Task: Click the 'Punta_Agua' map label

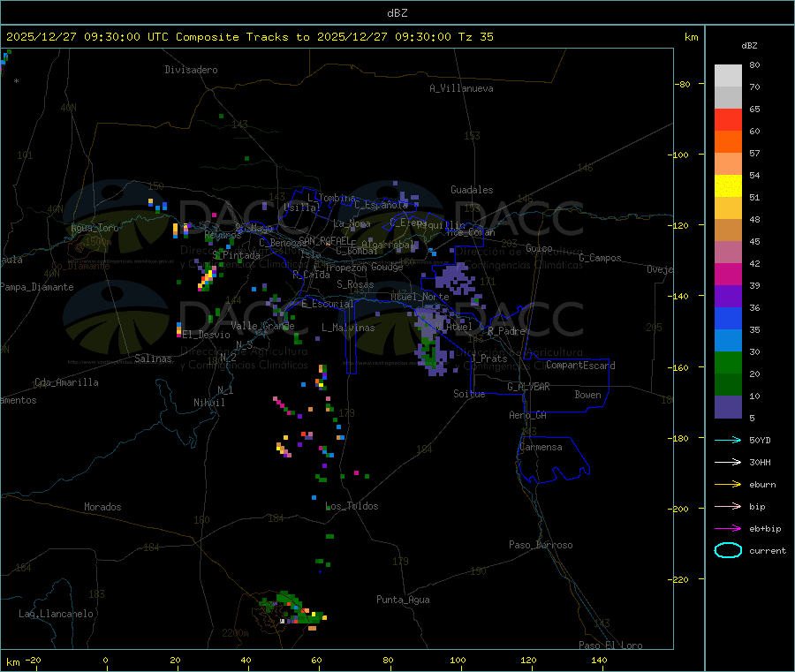Action: (x=403, y=600)
